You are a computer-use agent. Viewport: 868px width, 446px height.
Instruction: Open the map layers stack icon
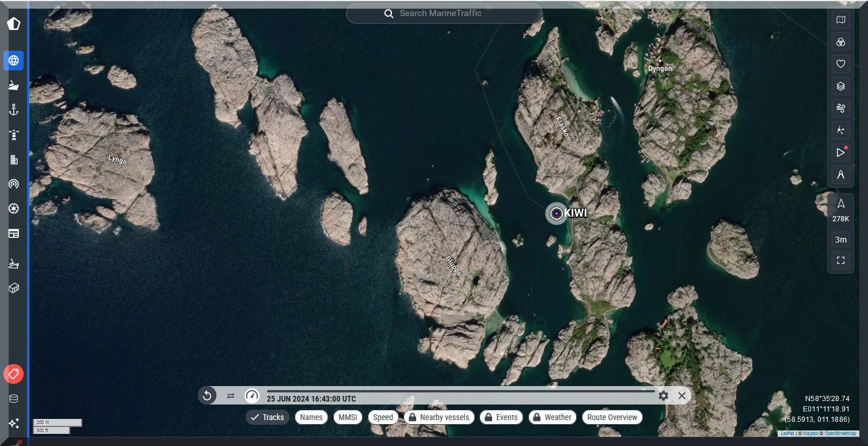(x=840, y=86)
